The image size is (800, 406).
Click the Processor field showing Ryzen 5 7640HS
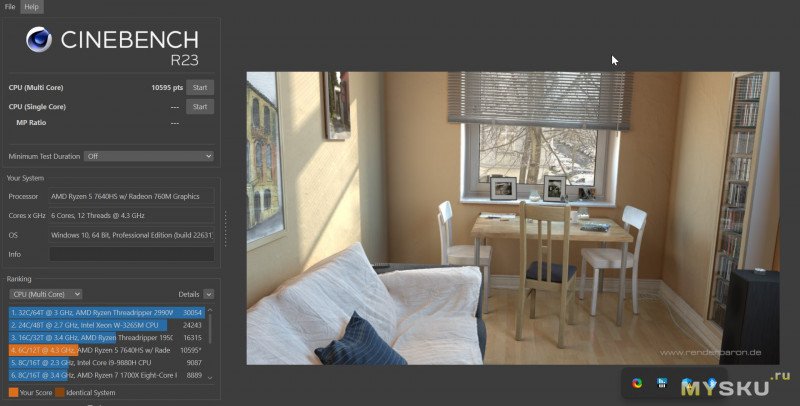pos(132,196)
